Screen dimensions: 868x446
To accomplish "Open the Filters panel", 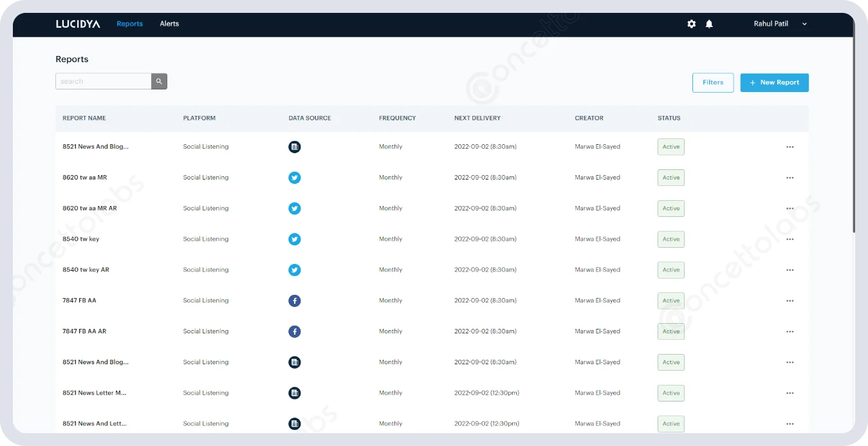I will pyautogui.click(x=712, y=82).
